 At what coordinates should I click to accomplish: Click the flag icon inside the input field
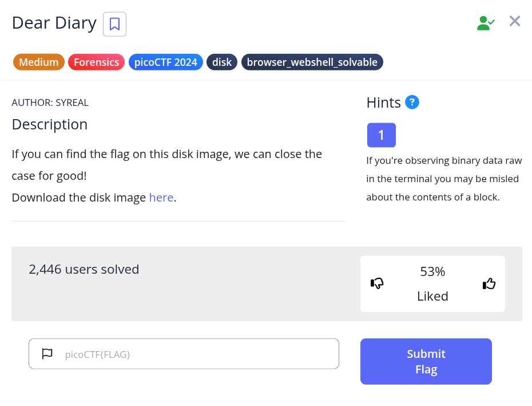[47, 353]
